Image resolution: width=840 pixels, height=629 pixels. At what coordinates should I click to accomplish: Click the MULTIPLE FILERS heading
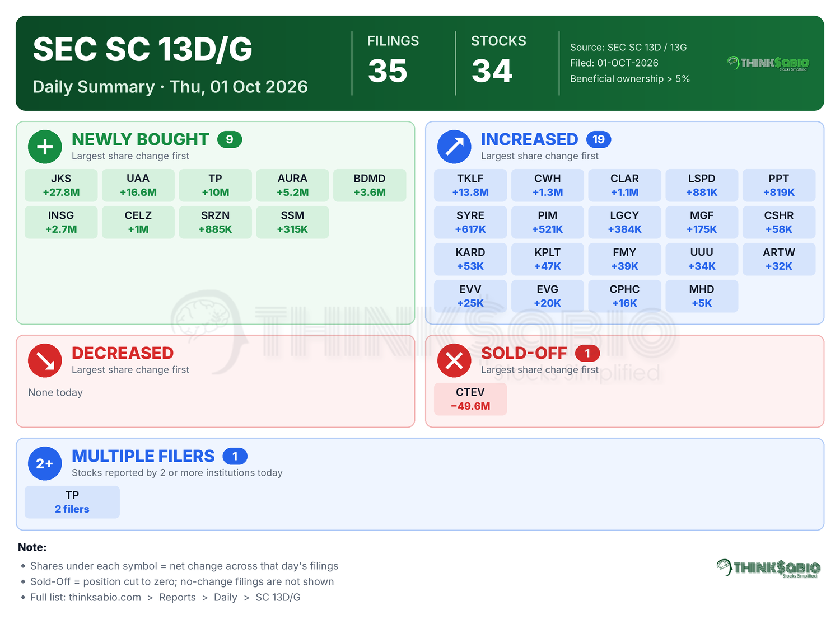(143, 456)
